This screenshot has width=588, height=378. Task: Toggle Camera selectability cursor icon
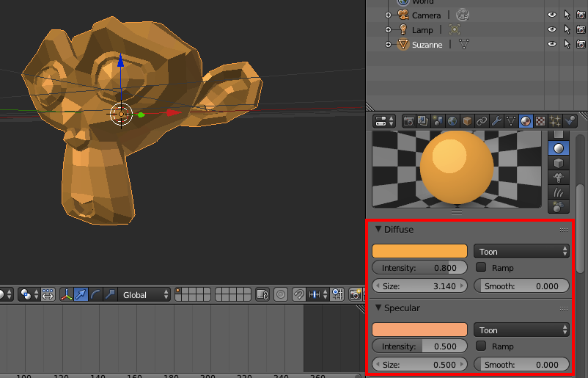(567, 15)
